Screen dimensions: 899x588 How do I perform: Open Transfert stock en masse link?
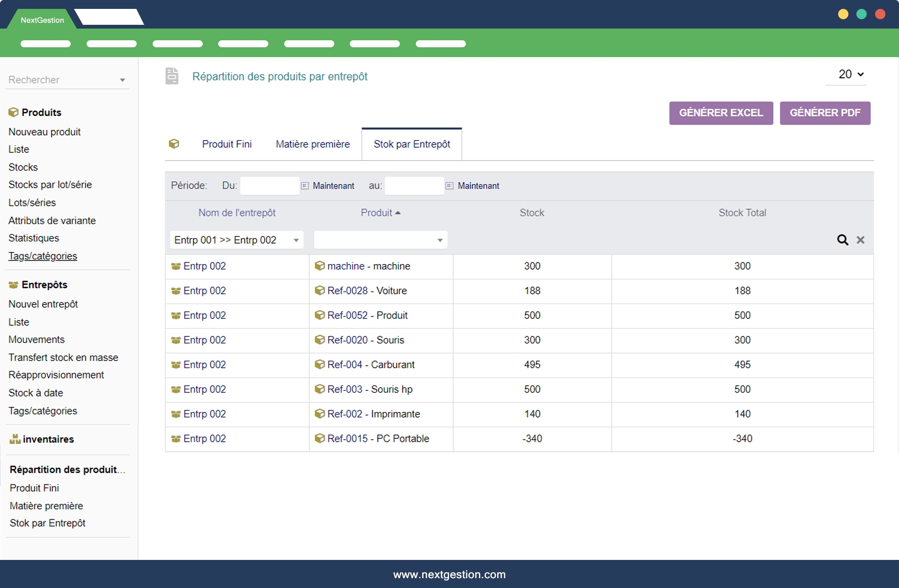point(63,357)
